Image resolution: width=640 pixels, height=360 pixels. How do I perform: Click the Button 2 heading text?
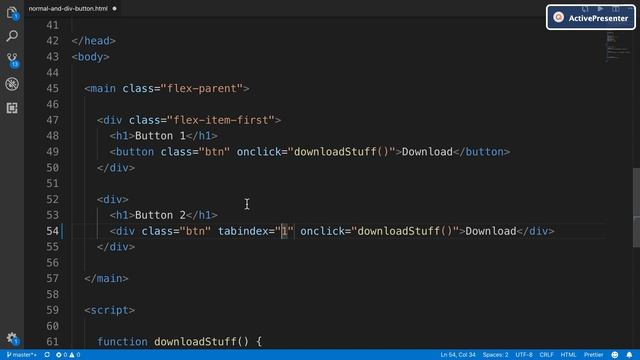pyautogui.click(x=160, y=215)
